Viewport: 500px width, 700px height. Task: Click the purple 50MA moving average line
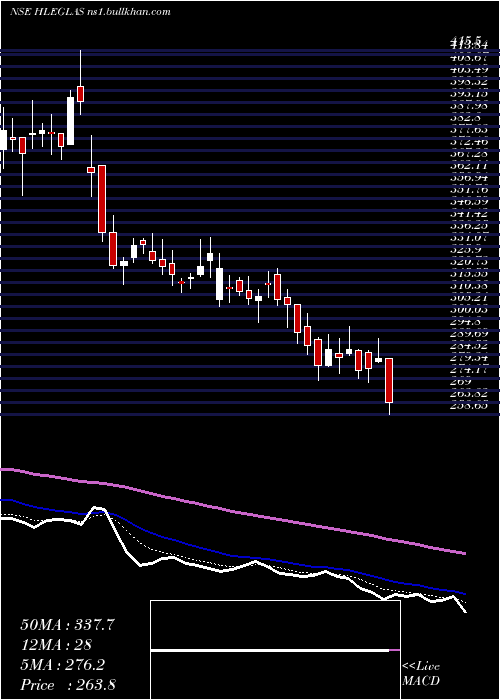pyautogui.click(x=232, y=512)
